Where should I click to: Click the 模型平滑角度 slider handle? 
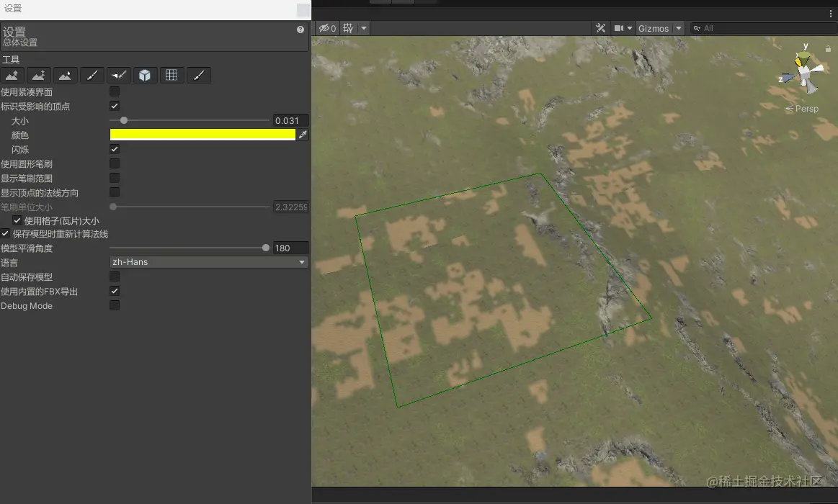266,248
